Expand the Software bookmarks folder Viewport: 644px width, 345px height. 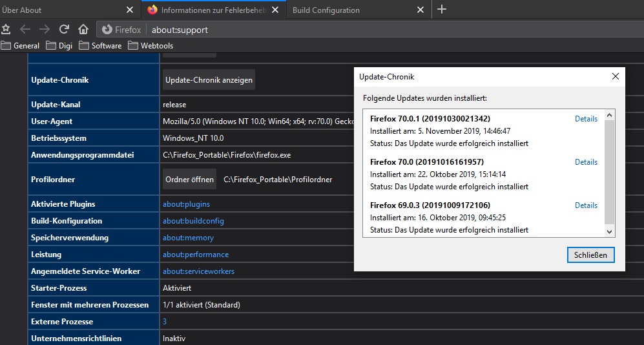tap(100, 46)
